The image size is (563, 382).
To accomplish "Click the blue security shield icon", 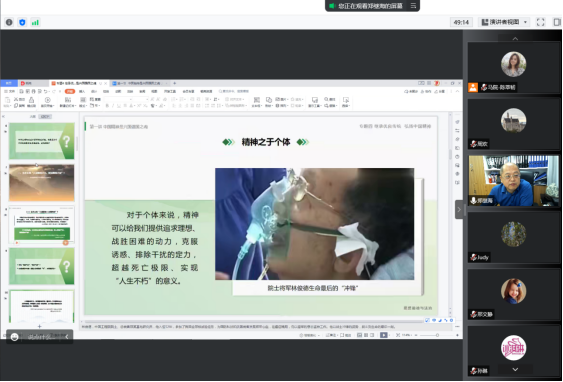I will click(x=22, y=22).
